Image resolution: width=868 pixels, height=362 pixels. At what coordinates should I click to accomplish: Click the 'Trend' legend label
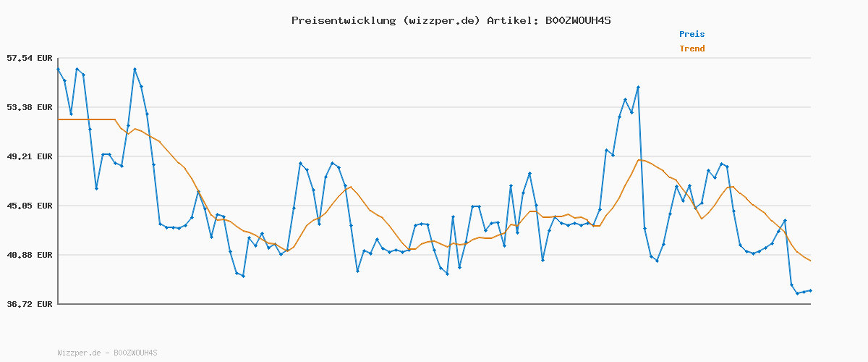(x=692, y=49)
